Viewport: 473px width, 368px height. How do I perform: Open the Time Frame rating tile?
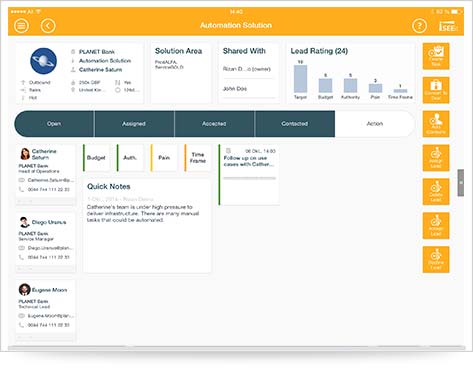pos(198,158)
